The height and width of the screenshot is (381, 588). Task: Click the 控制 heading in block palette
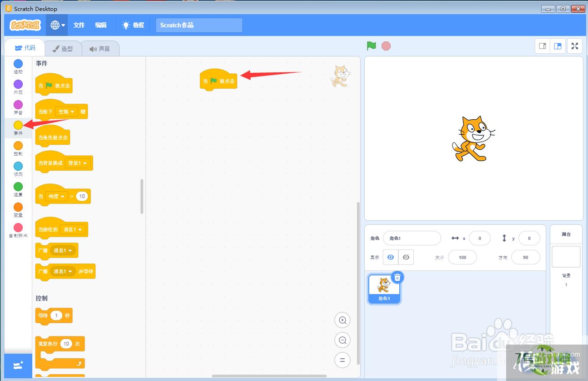click(x=42, y=298)
